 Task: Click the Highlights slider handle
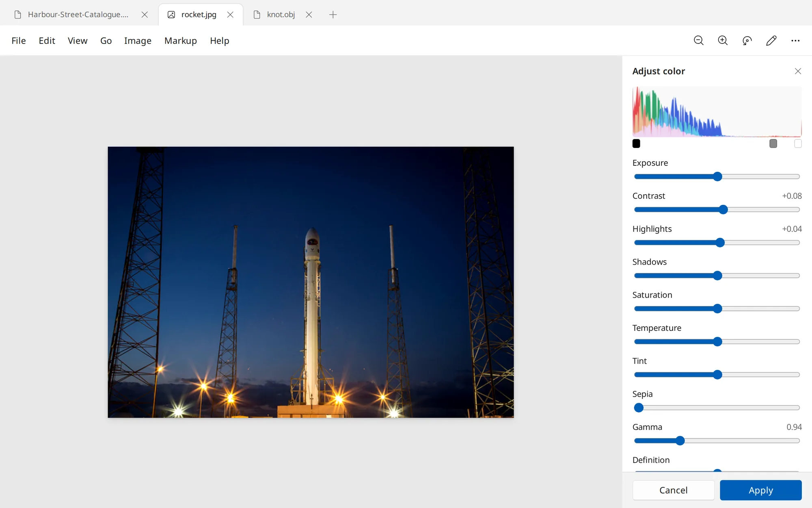pyautogui.click(x=720, y=243)
